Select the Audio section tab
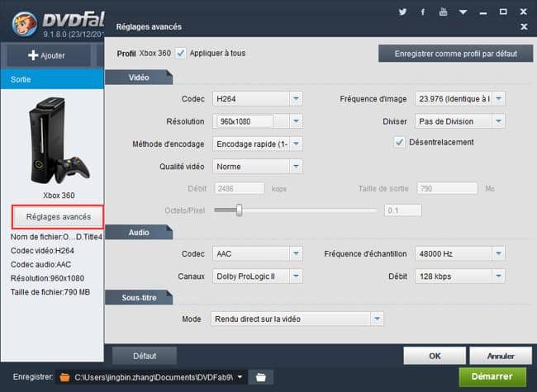This screenshot has height=392, width=537. 139,232
